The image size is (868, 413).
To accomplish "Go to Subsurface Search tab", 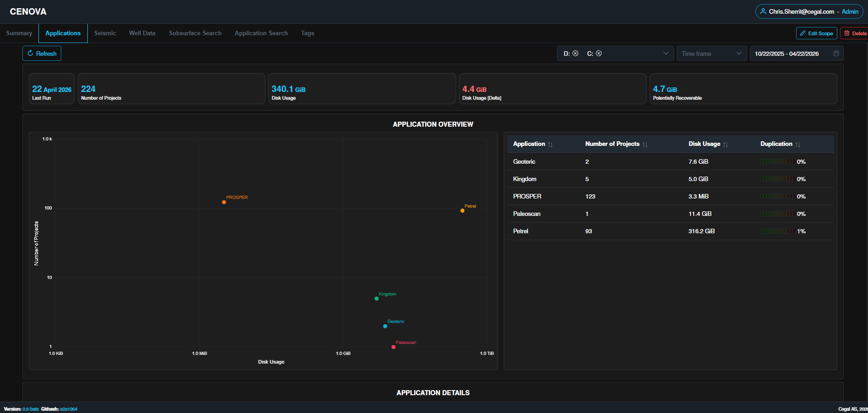I will tap(195, 33).
